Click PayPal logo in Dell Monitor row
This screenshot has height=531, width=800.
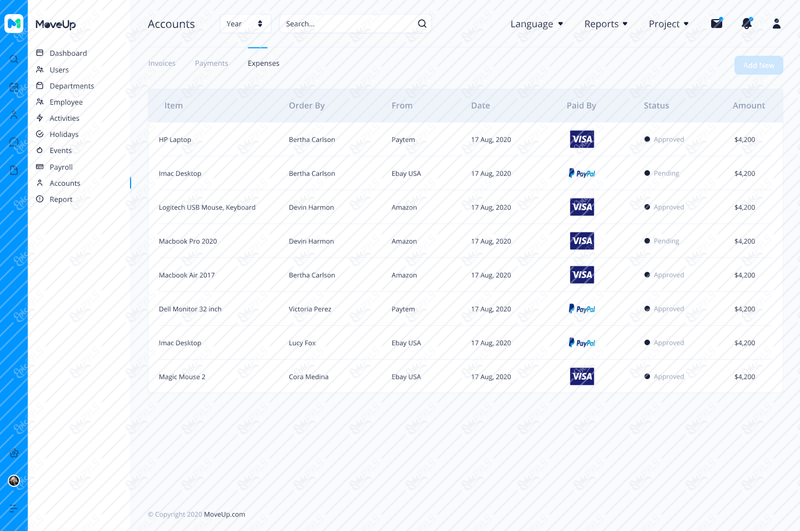tap(582, 309)
